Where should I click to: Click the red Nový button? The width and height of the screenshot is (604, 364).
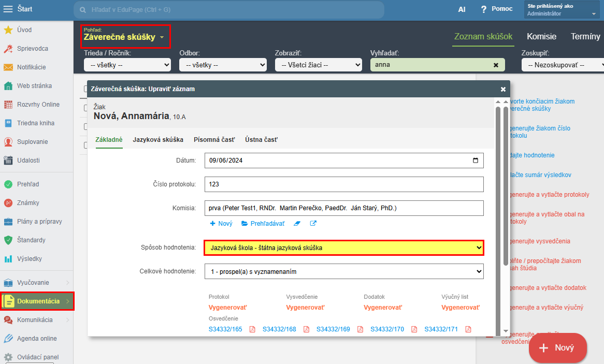pos(557,348)
